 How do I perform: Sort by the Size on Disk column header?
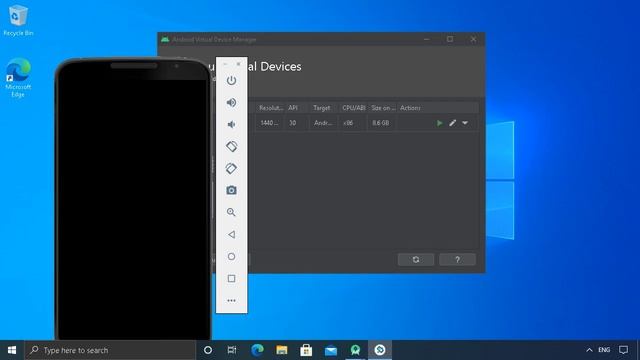pyautogui.click(x=383, y=108)
